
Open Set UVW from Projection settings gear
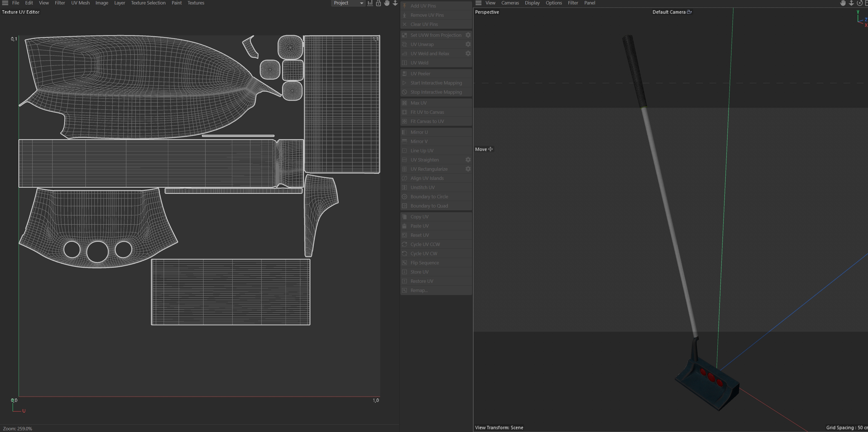click(x=468, y=35)
